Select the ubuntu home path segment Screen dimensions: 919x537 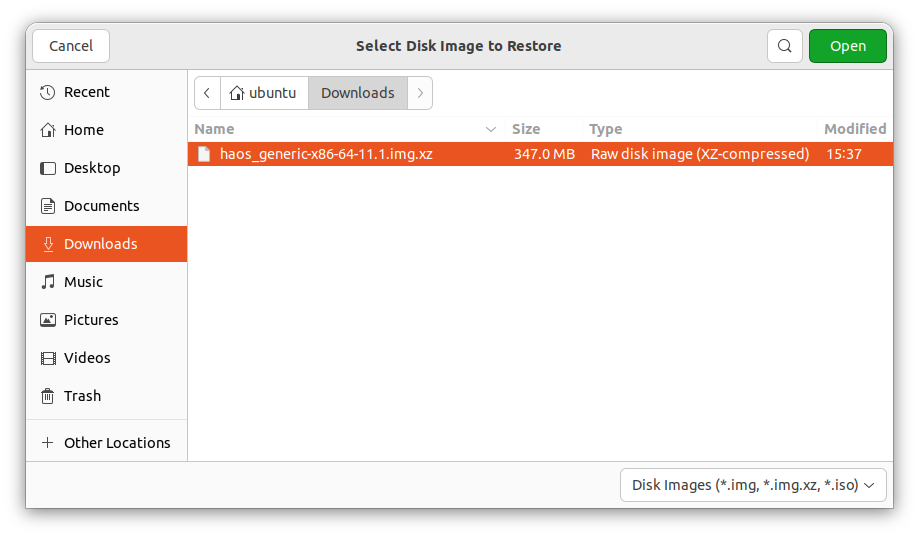(x=264, y=93)
